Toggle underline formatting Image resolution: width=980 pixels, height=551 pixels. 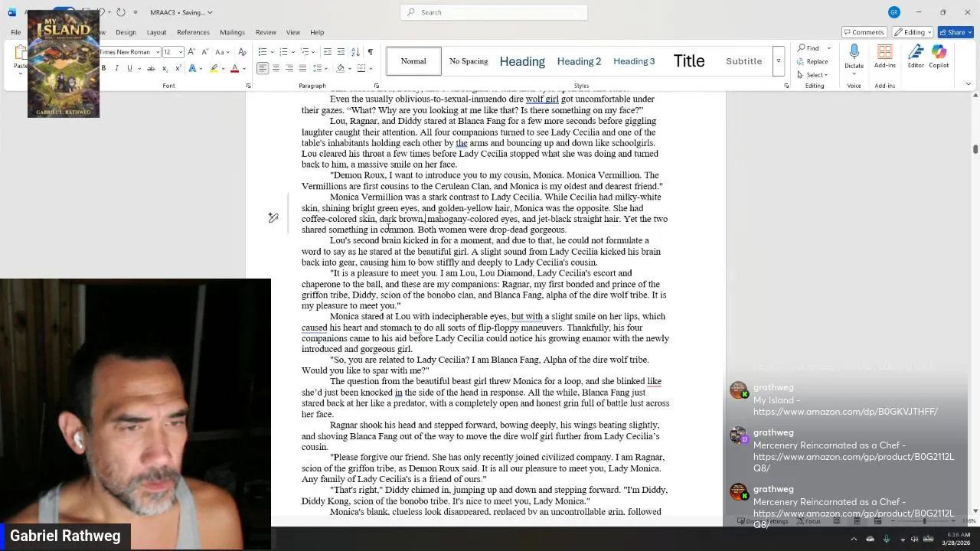pos(129,68)
